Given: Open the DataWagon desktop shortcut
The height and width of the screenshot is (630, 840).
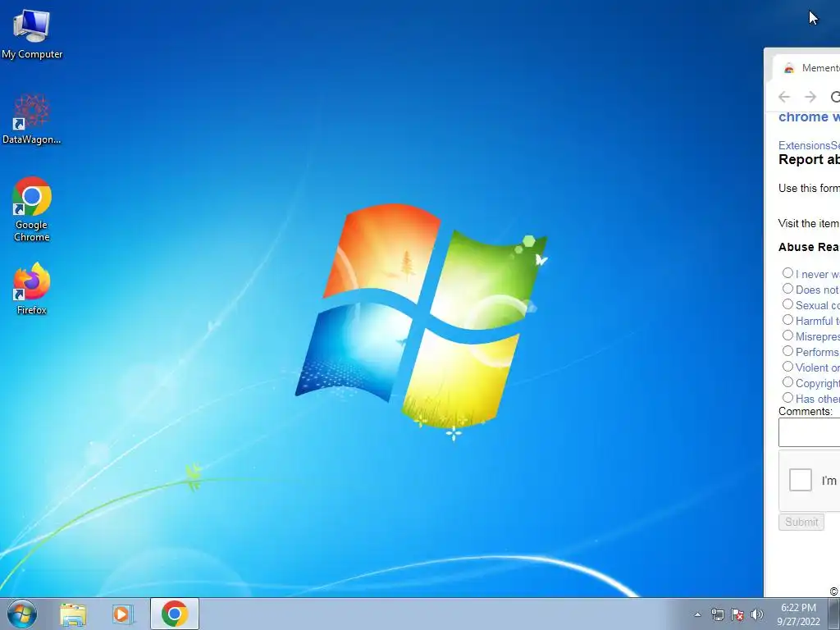Looking at the screenshot, I should tap(32, 119).
